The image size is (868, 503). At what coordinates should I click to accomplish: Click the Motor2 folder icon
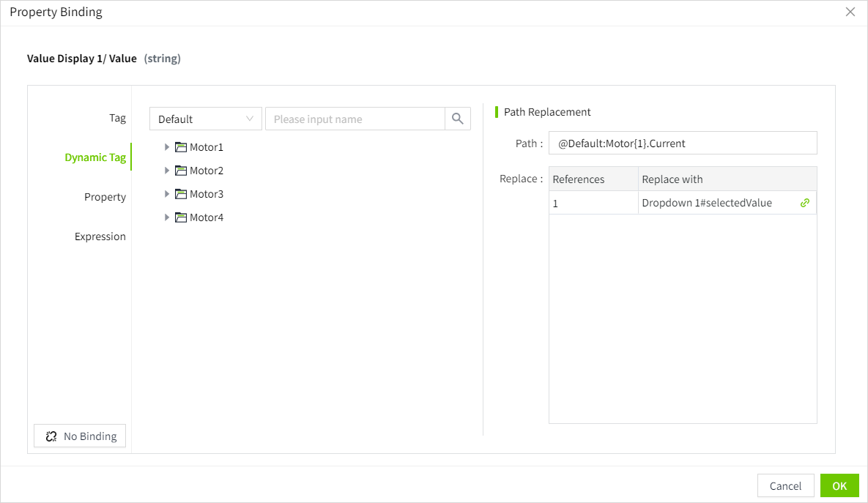pos(181,171)
